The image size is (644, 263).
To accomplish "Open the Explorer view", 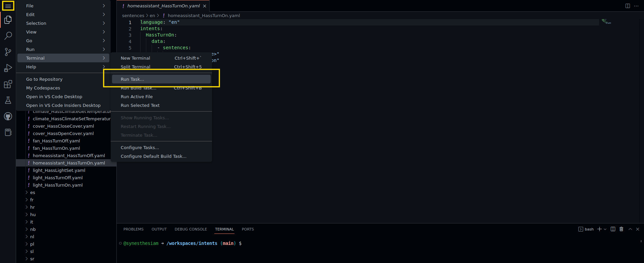I will coord(8,20).
